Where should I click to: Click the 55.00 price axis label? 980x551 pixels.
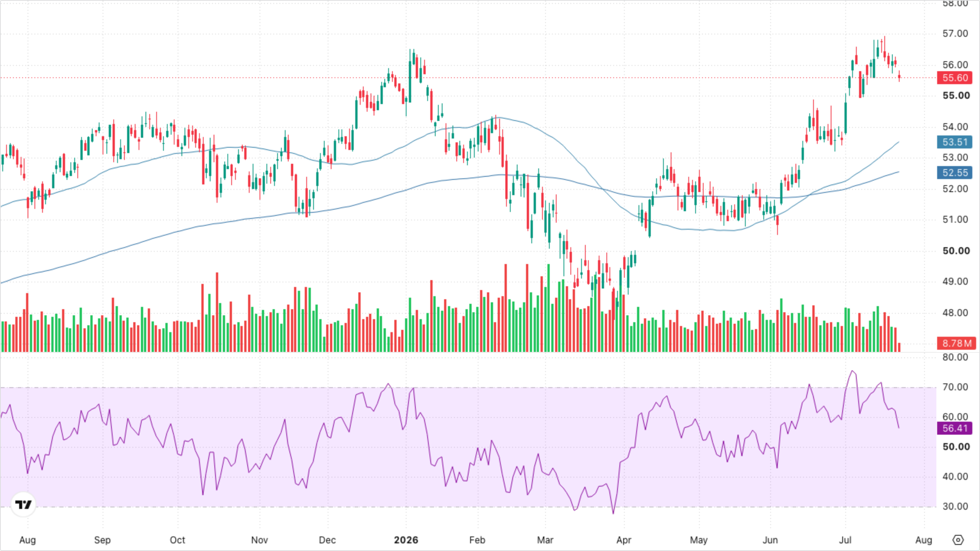point(956,96)
